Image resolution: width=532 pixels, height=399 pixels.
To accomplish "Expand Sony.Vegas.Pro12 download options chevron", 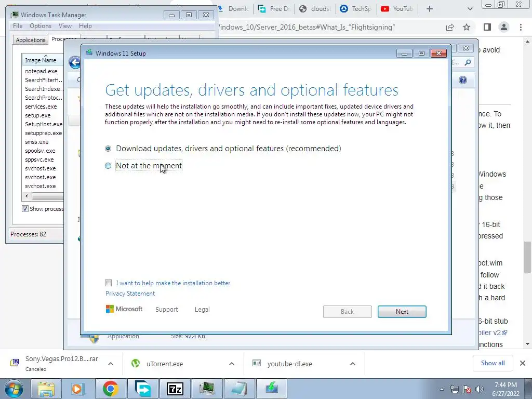I will [x=111, y=364].
